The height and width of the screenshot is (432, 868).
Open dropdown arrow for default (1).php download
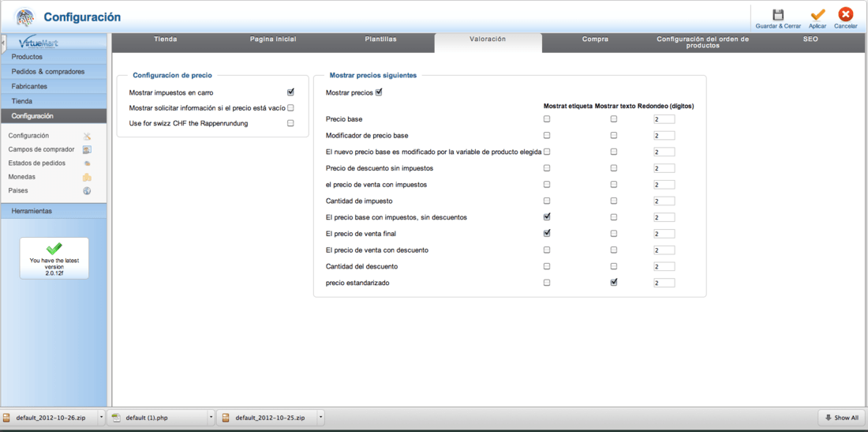click(211, 418)
